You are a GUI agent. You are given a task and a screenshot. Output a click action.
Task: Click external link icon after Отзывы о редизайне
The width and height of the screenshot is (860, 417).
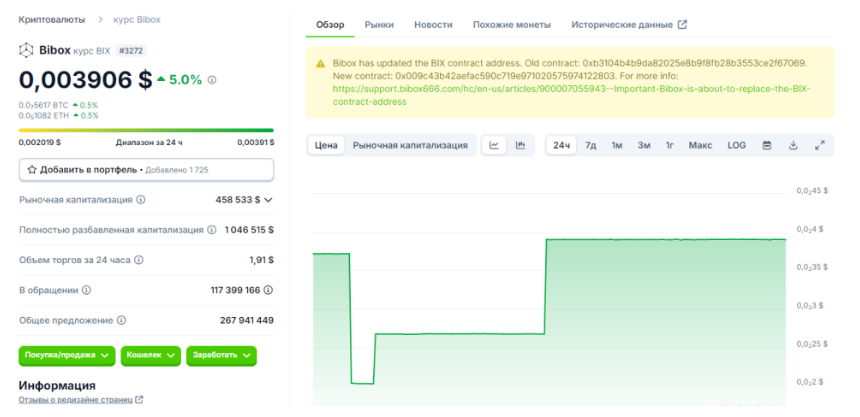[x=139, y=400]
